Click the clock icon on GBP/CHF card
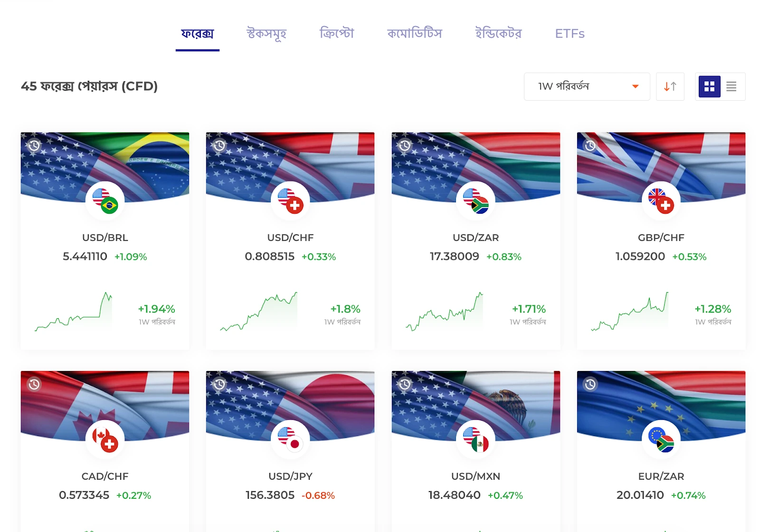The height and width of the screenshot is (532, 760). (590, 146)
